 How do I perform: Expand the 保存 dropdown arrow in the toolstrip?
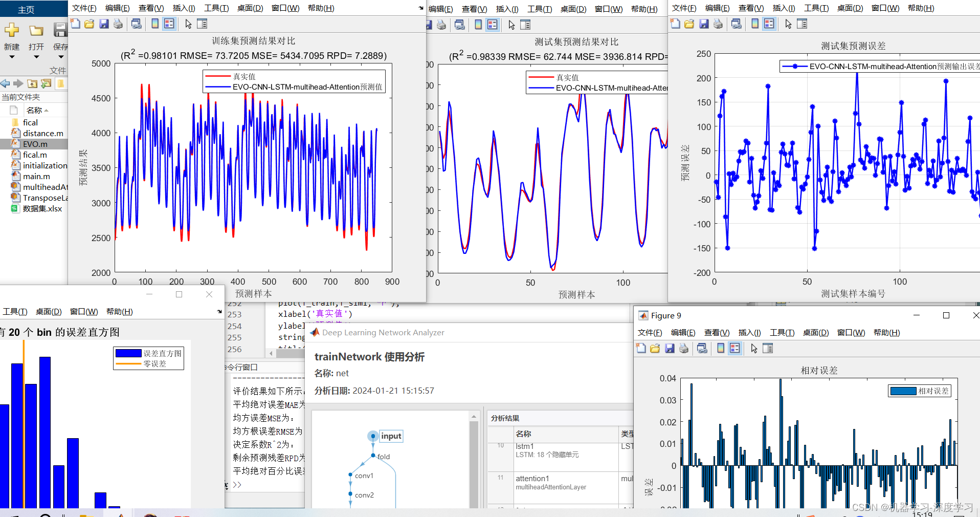[x=61, y=57]
